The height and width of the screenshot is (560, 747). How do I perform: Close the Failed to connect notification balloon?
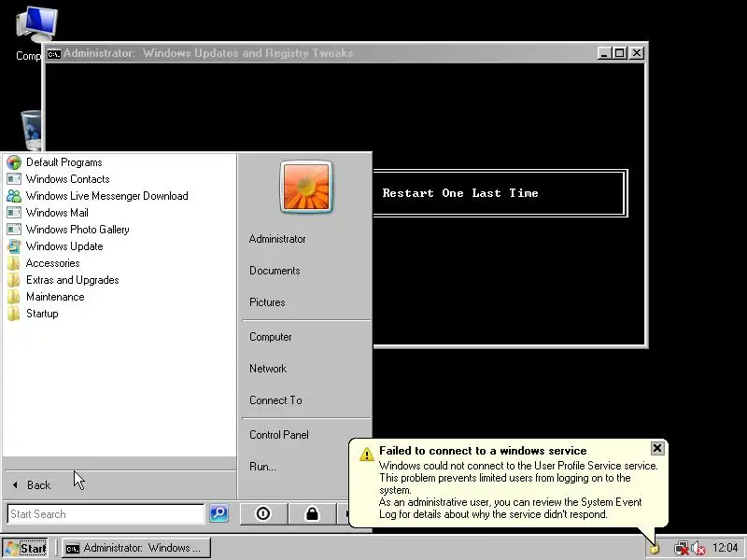(657, 448)
